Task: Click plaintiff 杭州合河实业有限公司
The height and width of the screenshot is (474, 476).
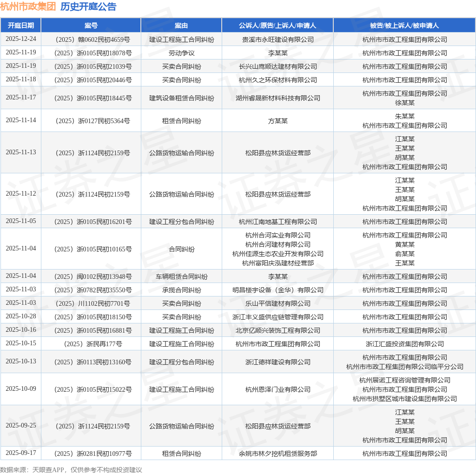Action: click(x=278, y=235)
